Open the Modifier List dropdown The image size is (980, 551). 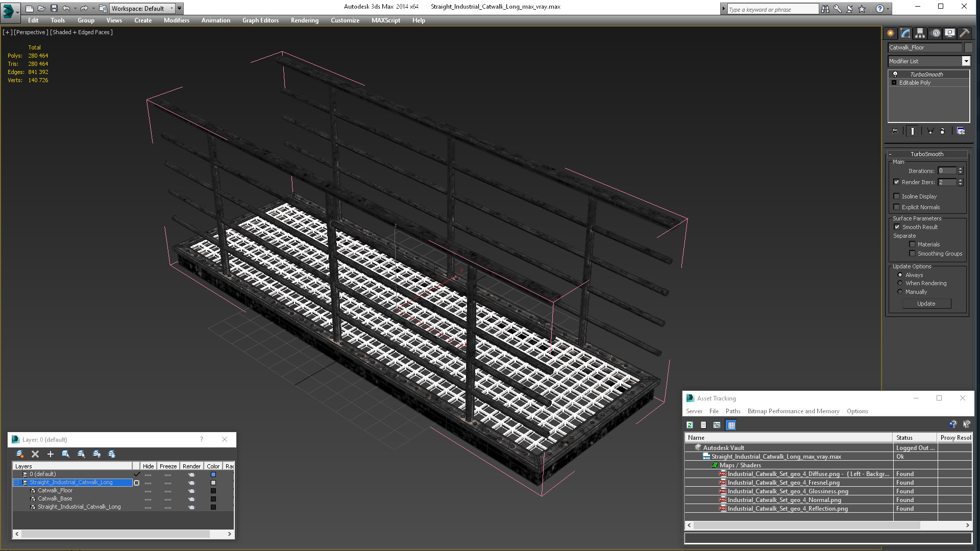pos(966,61)
